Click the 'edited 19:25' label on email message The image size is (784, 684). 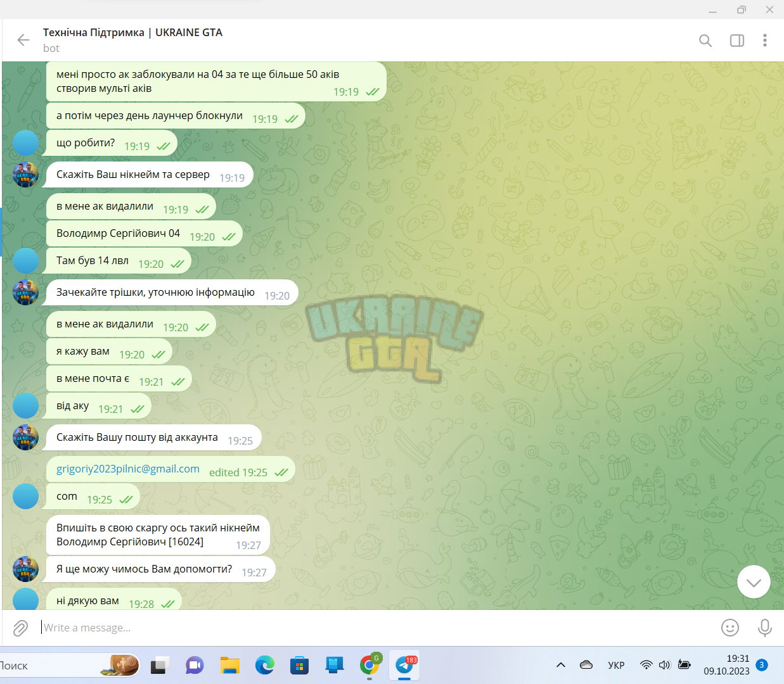coord(238,472)
